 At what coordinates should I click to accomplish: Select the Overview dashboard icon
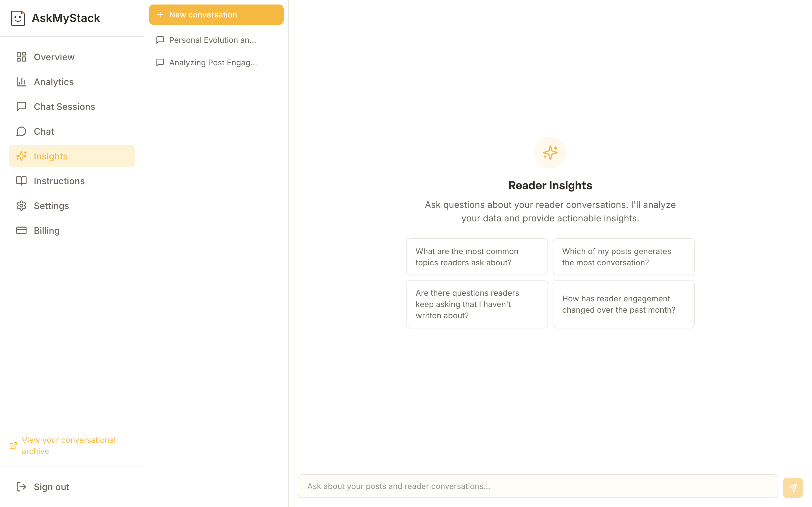coord(21,57)
